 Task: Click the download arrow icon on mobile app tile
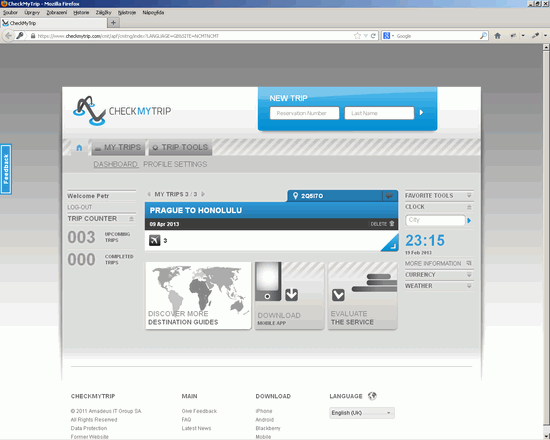291,295
